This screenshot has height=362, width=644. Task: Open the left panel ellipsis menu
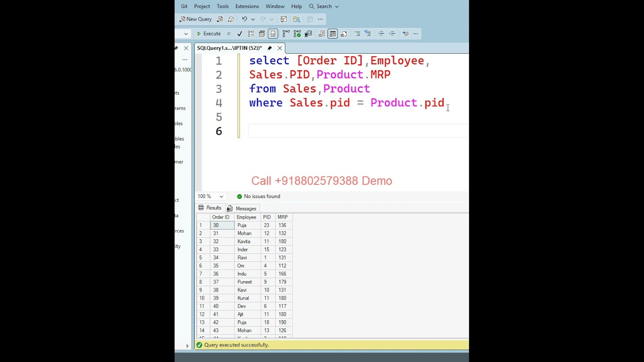point(185,59)
